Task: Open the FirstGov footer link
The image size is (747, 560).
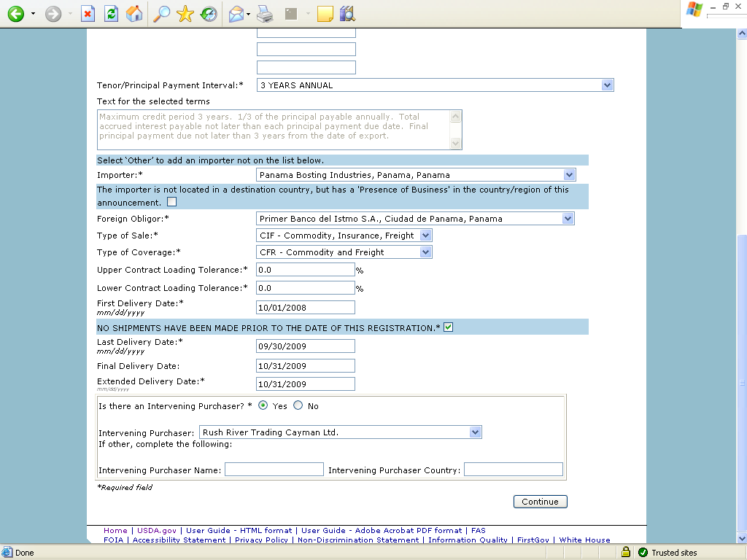Action: tap(533, 540)
